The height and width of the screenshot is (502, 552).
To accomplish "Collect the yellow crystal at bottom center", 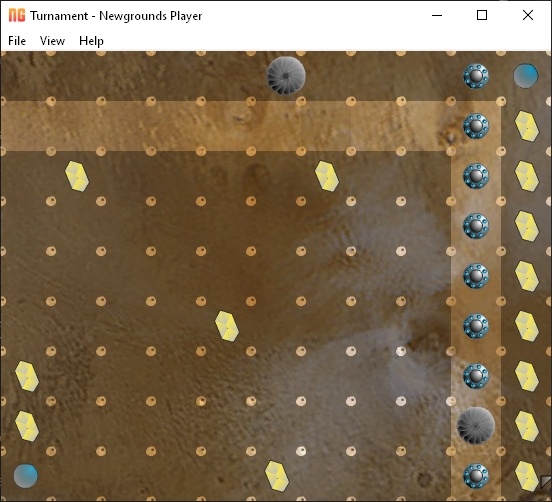I will click(x=277, y=476).
